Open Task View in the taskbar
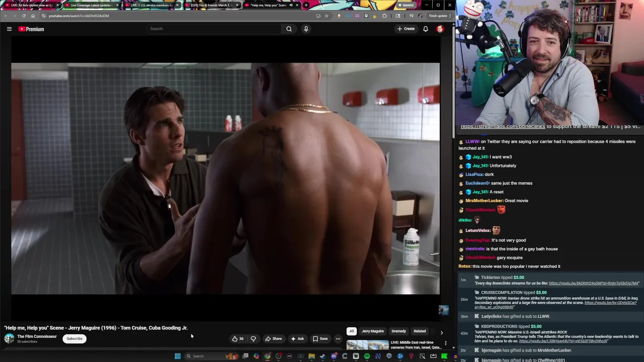 (x=245, y=356)
